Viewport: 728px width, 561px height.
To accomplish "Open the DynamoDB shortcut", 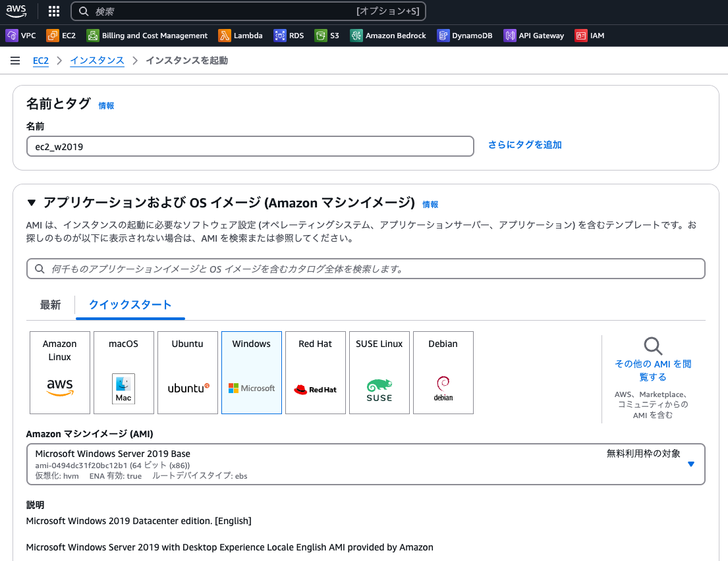I will pos(464,36).
